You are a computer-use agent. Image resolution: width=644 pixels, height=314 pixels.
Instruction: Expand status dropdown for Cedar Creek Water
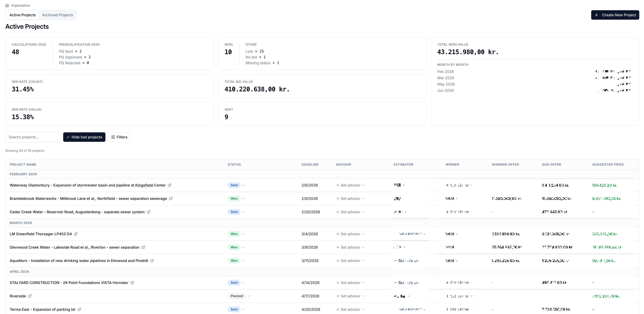[x=243, y=212]
